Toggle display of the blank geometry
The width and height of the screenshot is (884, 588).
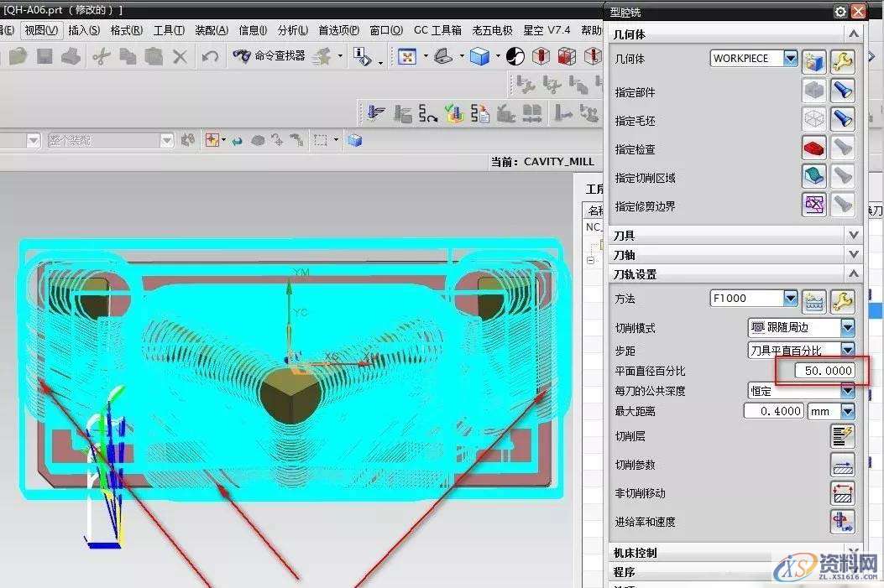(x=843, y=118)
